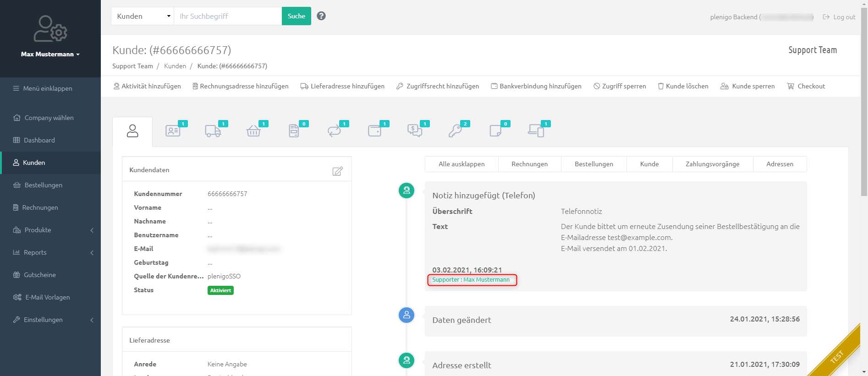Click the Support Team breadcrumb link

tap(132, 66)
